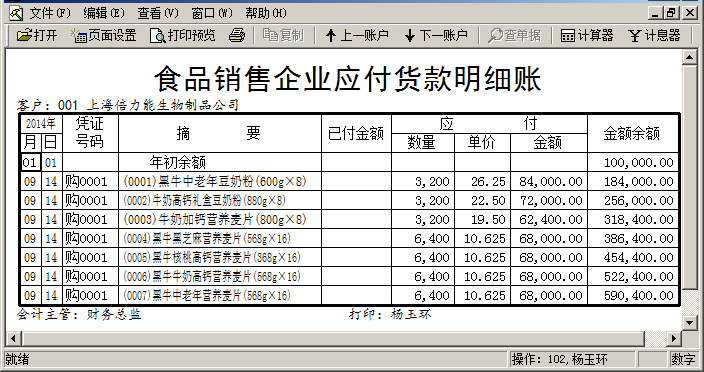This screenshot has height=372, width=704.
Task: Restore the document window with restore button
Action: click(672, 13)
